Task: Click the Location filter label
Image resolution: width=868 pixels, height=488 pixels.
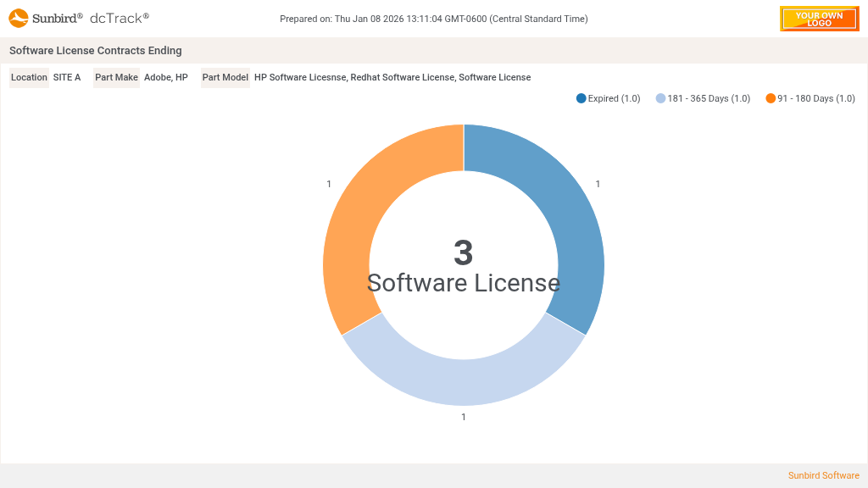Action: point(29,78)
